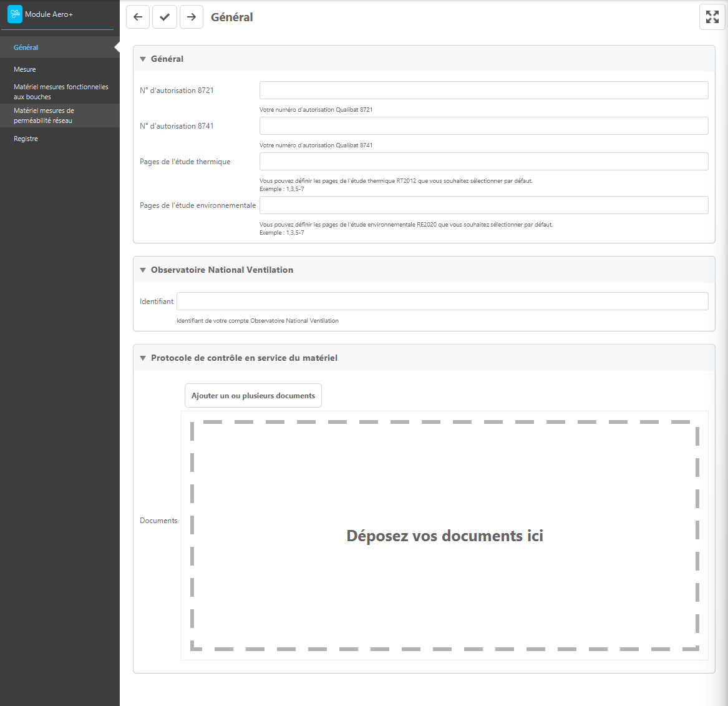Screen dimensions: 728x706
Task: Open Matériel mesures fonctionnelles aux bouches
Action: tap(59, 92)
